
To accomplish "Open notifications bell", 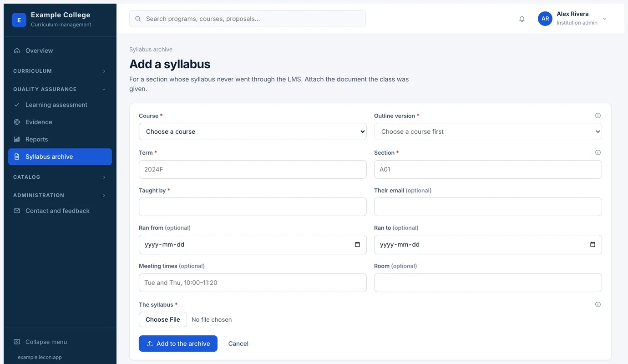I will [522, 19].
